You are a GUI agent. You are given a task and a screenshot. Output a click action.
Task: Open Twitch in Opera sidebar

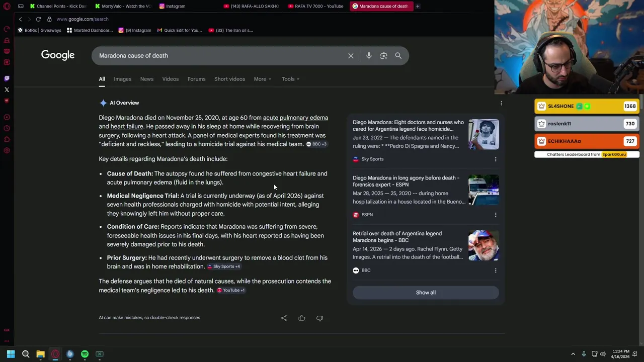tap(7, 78)
